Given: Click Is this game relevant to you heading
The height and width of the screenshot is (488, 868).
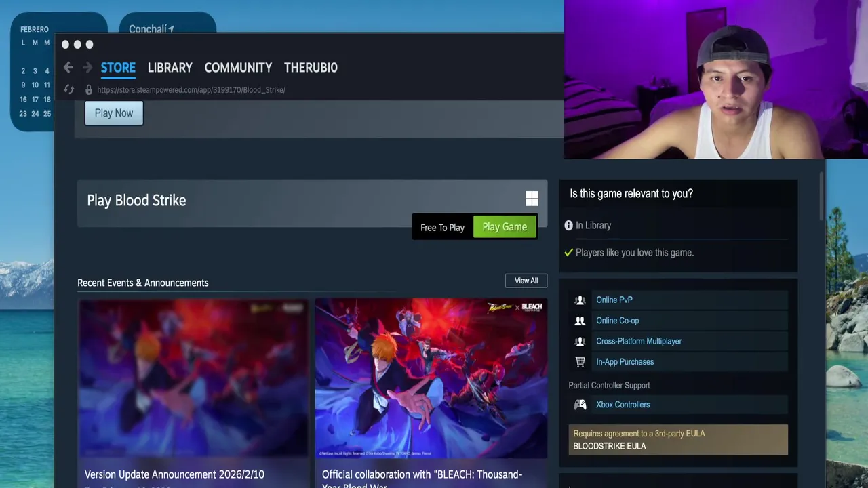Looking at the screenshot, I should click(x=631, y=194).
